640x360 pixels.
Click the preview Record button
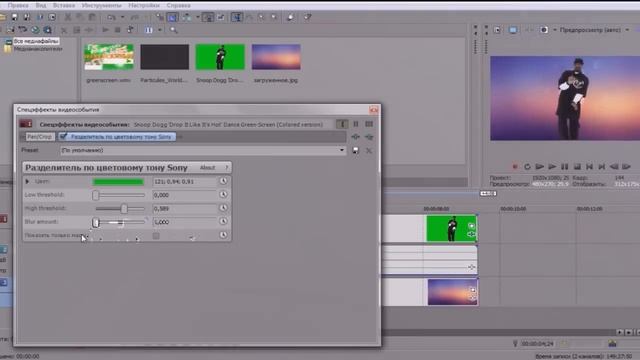coord(515,167)
